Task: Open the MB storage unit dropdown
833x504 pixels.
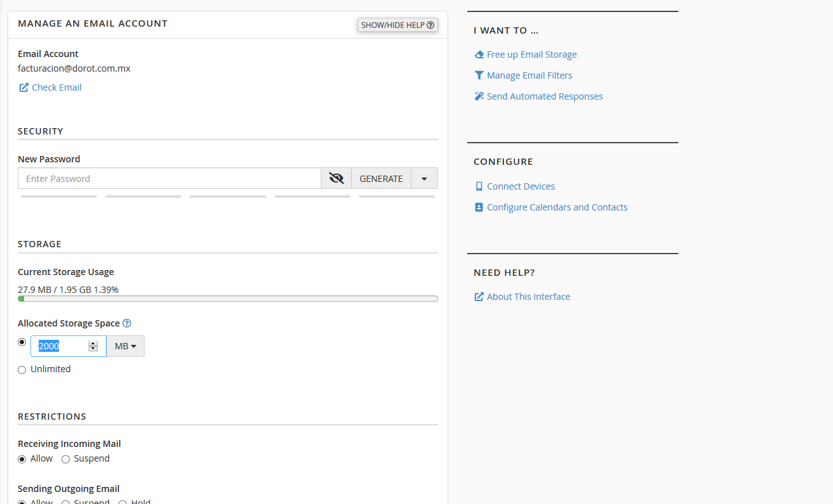Action: pyautogui.click(x=126, y=346)
